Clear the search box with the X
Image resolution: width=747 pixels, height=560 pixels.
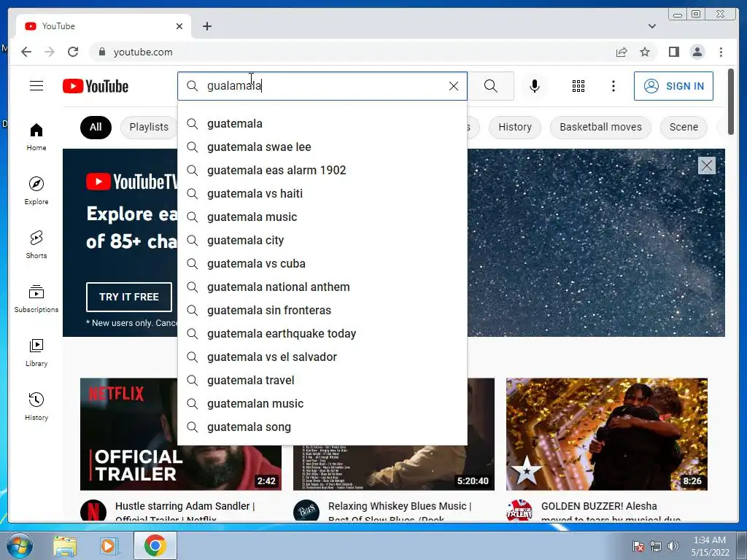pyautogui.click(x=454, y=86)
